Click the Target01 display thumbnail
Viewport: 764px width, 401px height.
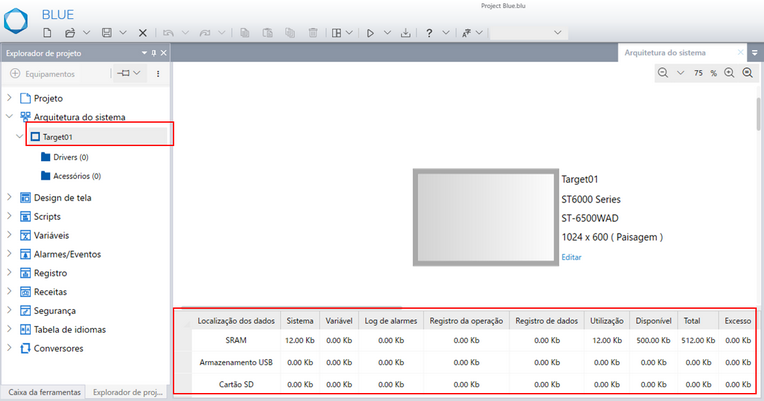point(486,218)
